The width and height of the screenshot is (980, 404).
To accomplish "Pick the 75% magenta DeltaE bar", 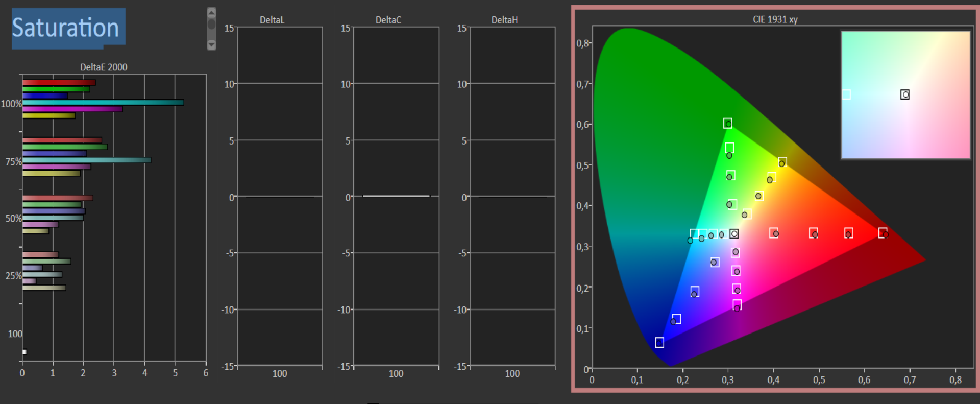I will click(x=57, y=167).
